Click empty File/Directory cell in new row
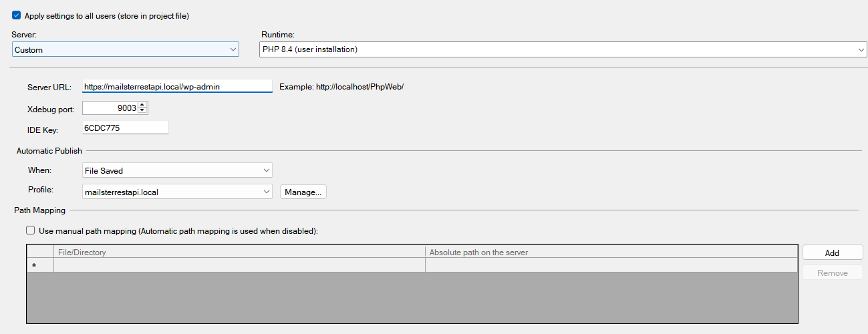The width and height of the screenshot is (868, 334). click(239, 265)
